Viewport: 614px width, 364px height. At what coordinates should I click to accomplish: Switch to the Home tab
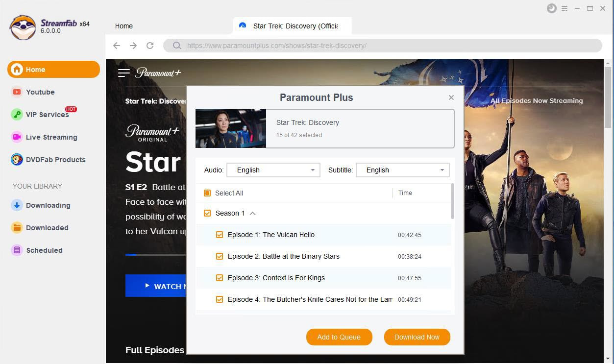[x=123, y=26]
